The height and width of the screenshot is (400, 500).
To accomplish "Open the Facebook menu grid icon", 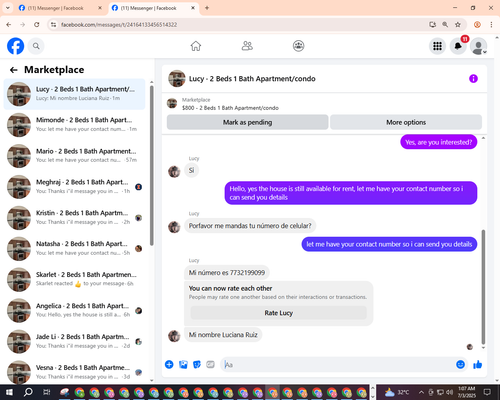I will pos(437,46).
